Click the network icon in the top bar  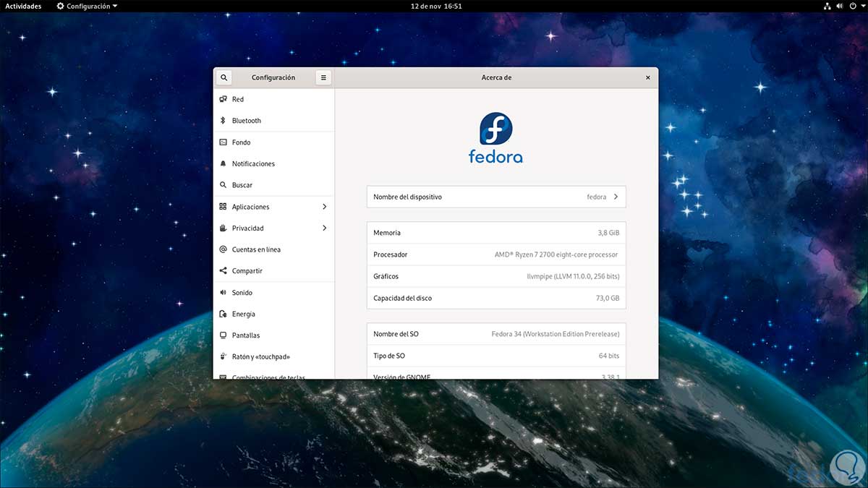827,6
